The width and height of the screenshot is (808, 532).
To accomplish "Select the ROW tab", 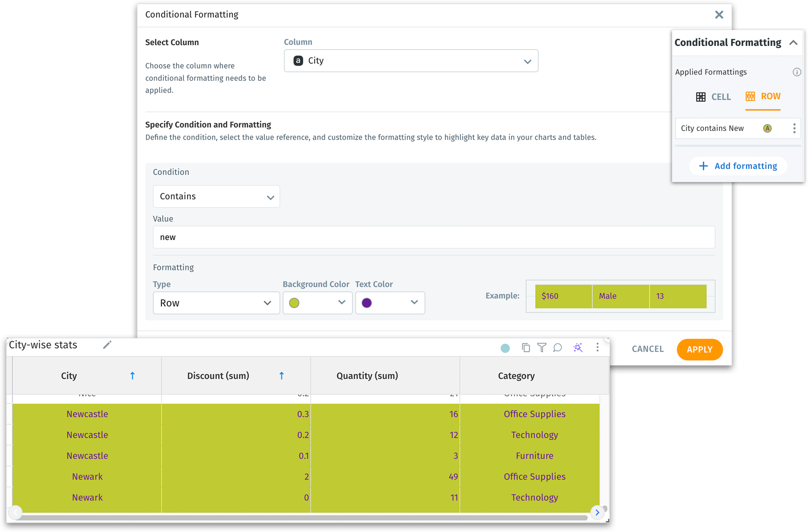I will (x=763, y=96).
